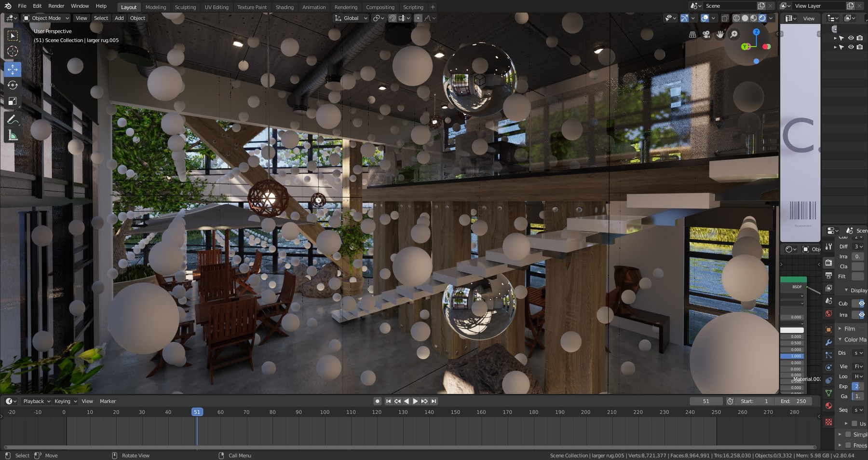Toggle viewport gizmos display

click(x=684, y=18)
